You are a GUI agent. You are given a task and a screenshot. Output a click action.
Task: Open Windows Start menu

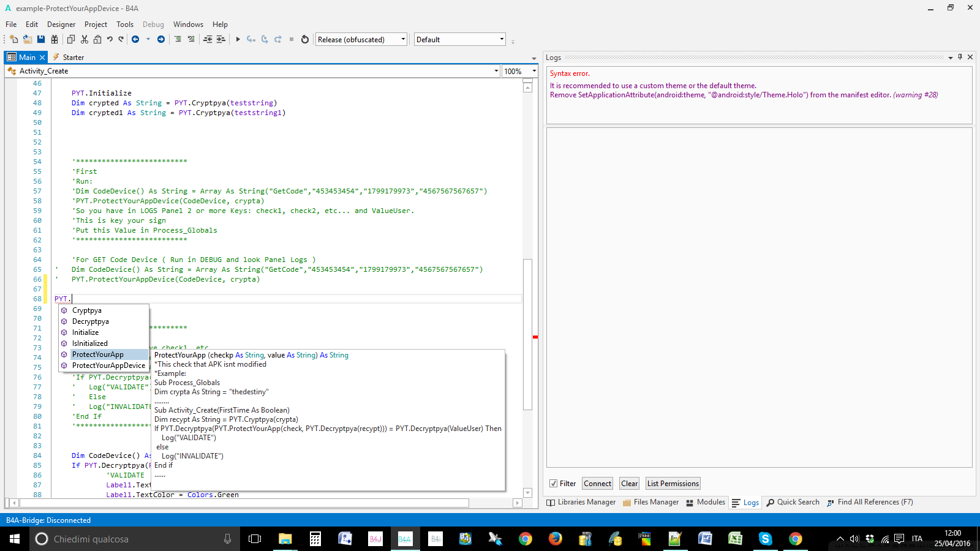(15, 539)
